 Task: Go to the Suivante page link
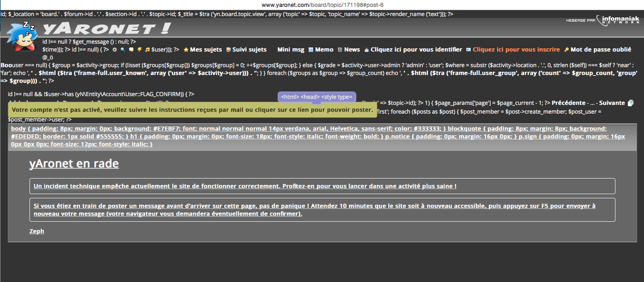pyautogui.click(x=612, y=103)
